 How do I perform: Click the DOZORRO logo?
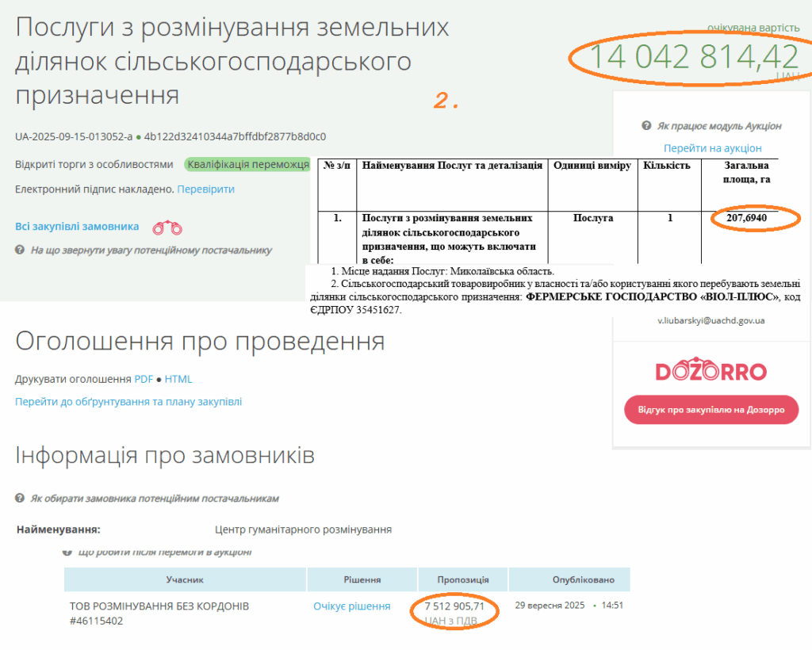pos(711,371)
